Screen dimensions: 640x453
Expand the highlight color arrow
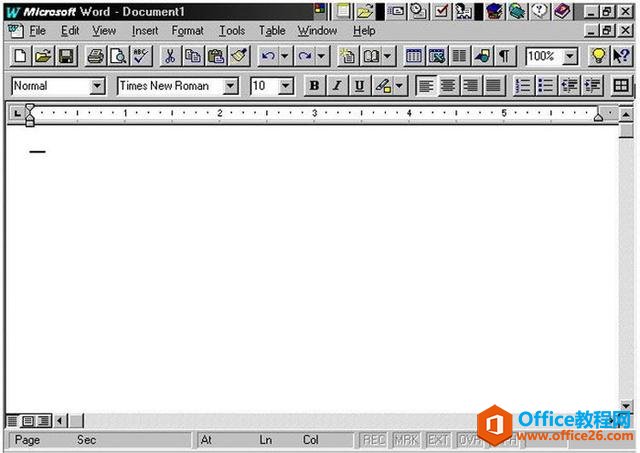click(x=399, y=86)
